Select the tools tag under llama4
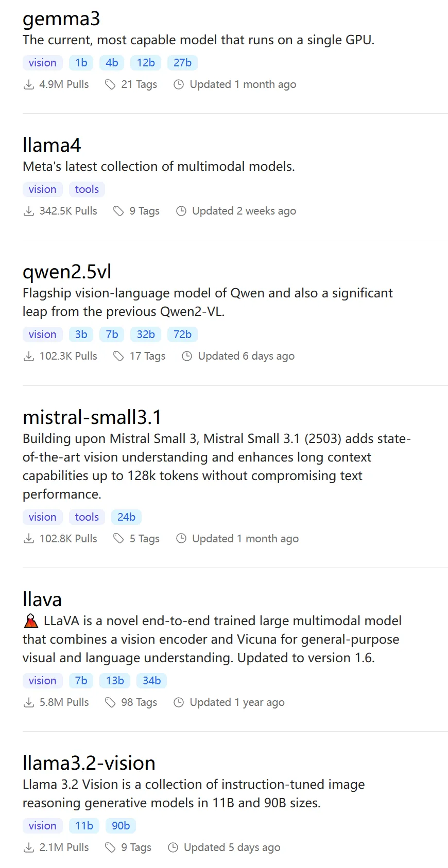448x868 pixels. [x=87, y=189]
